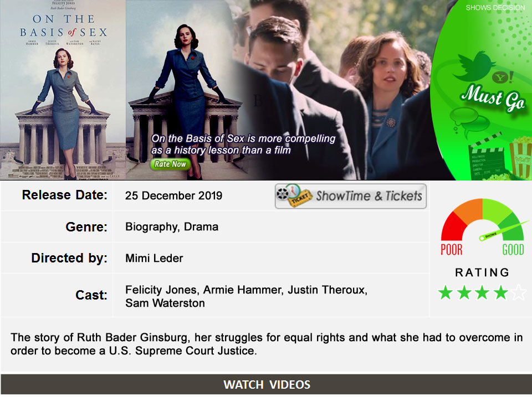Open the WATCH VIDEOS bar

pyautogui.click(x=267, y=384)
